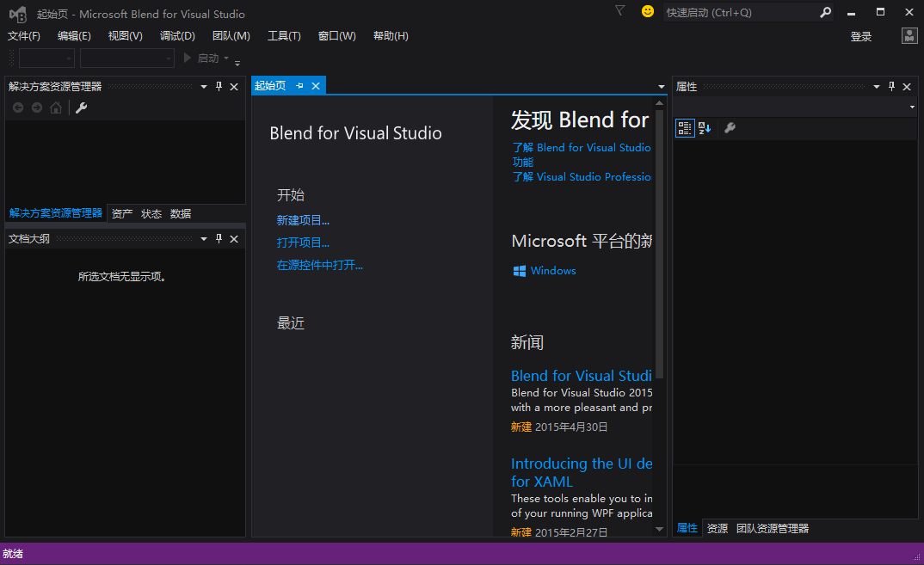
Task: Open window position menu of 文档大纲 panel
Action: [204, 238]
